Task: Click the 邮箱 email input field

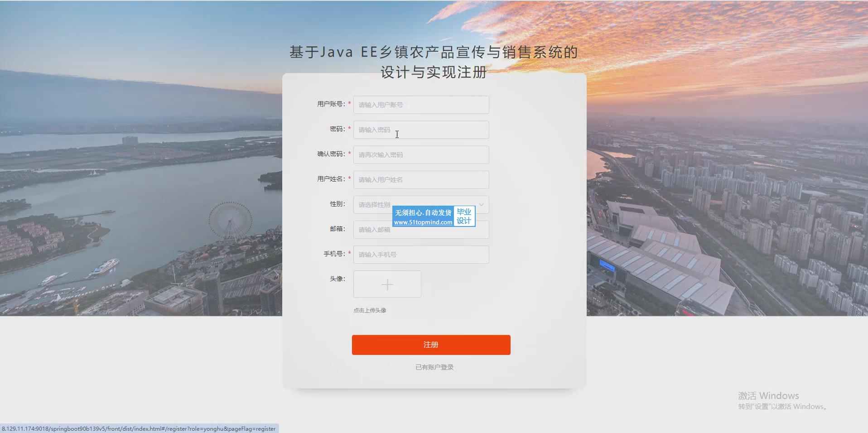Action: [x=421, y=230]
